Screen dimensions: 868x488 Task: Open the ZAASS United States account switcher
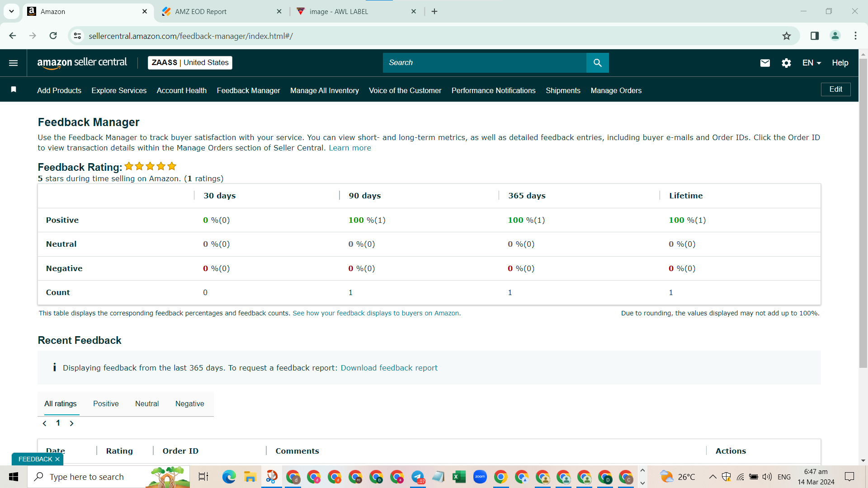click(190, 63)
